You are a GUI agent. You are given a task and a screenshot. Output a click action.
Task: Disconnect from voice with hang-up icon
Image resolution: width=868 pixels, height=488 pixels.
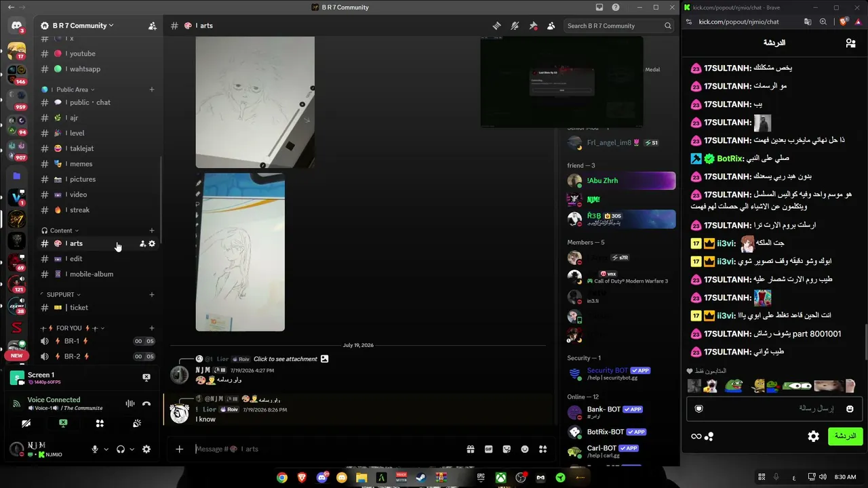pos(146,404)
